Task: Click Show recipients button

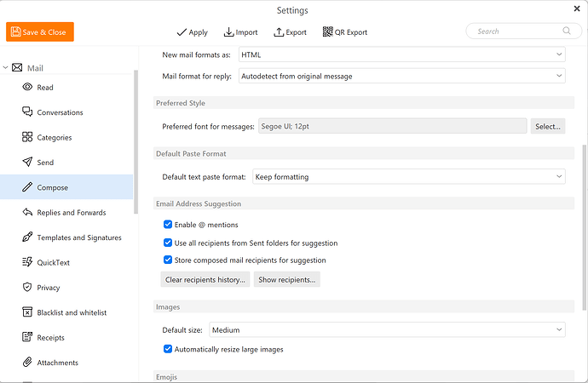Action: [x=287, y=279]
